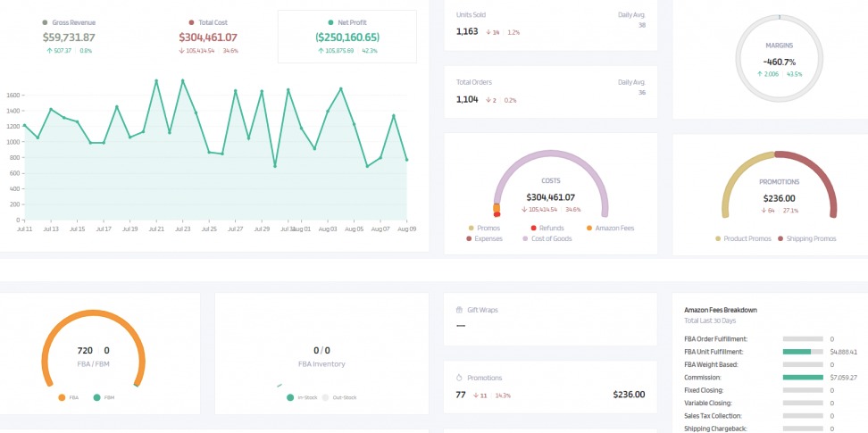Click the Promotions card icon

[x=460, y=378]
